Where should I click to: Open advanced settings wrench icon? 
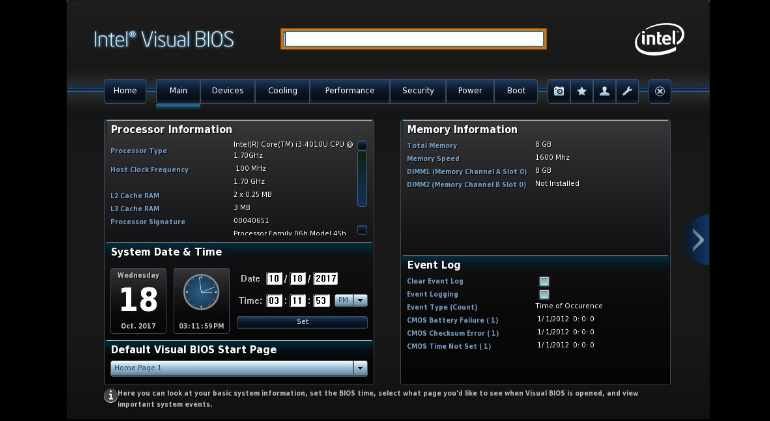tap(627, 91)
